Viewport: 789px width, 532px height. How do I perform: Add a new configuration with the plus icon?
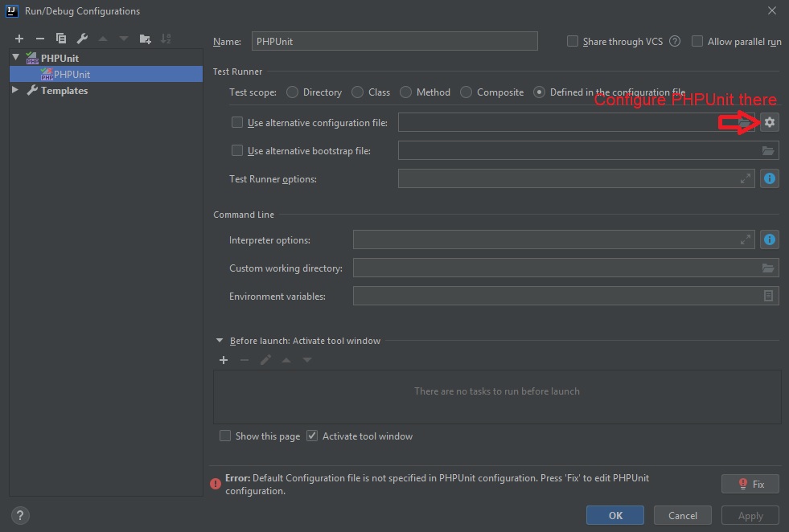(x=19, y=39)
